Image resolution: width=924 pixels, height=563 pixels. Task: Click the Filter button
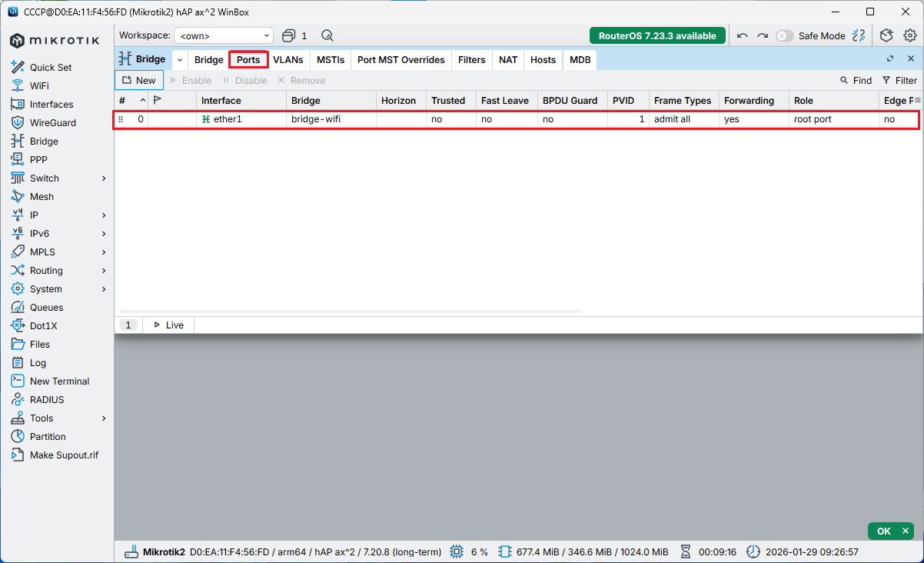[x=899, y=80]
